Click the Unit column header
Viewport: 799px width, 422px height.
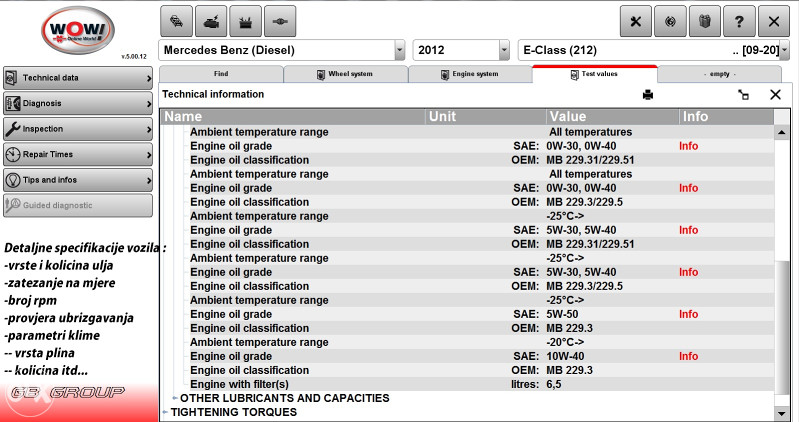click(x=486, y=117)
